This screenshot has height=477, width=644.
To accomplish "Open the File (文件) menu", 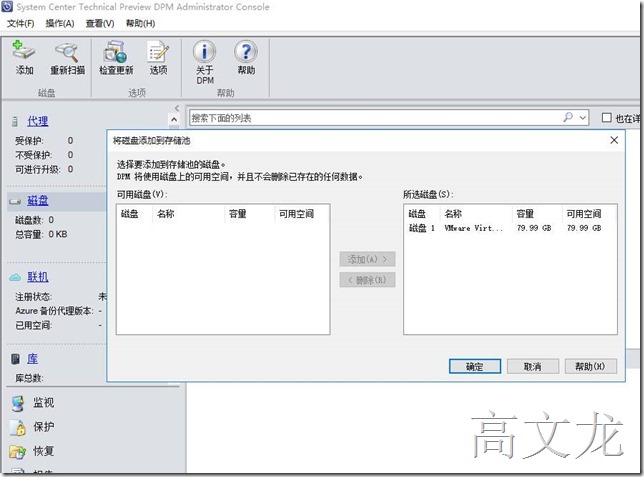I will [x=21, y=23].
